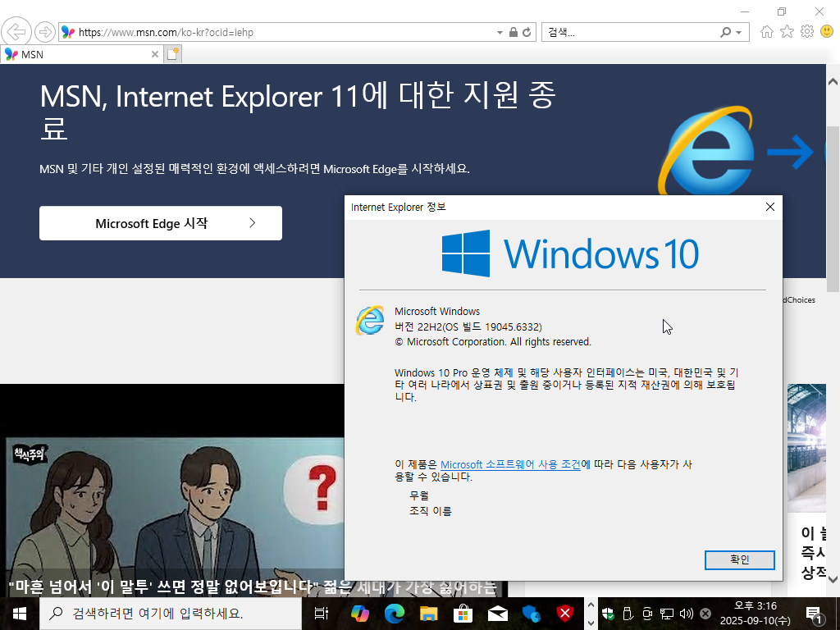Click the copyright Microsoft Corporation line
Viewport: 840px width, 630px height.
(x=493, y=342)
